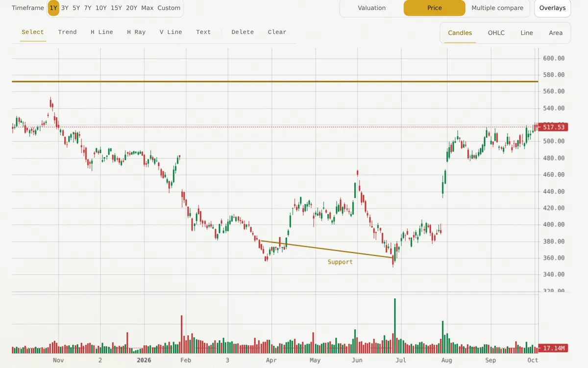This screenshot has height=368, width=588.
Task: Click the Support text annotation
Action: click(x=340, y=262)
